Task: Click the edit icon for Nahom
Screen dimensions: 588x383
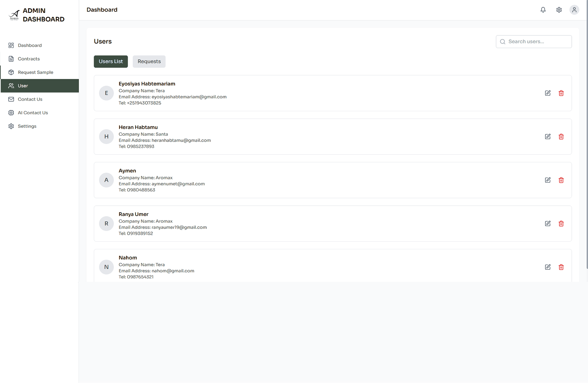Action: click(547, 267)
